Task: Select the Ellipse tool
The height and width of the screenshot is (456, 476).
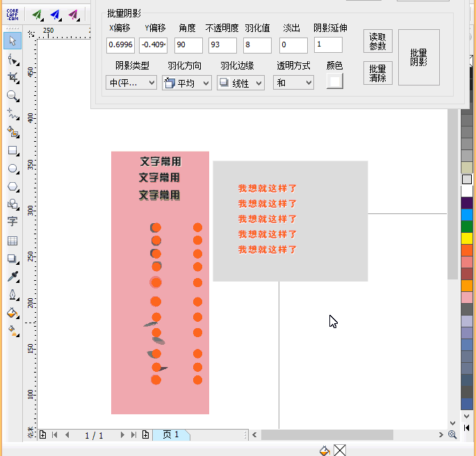Action: (x=13, y=168)
